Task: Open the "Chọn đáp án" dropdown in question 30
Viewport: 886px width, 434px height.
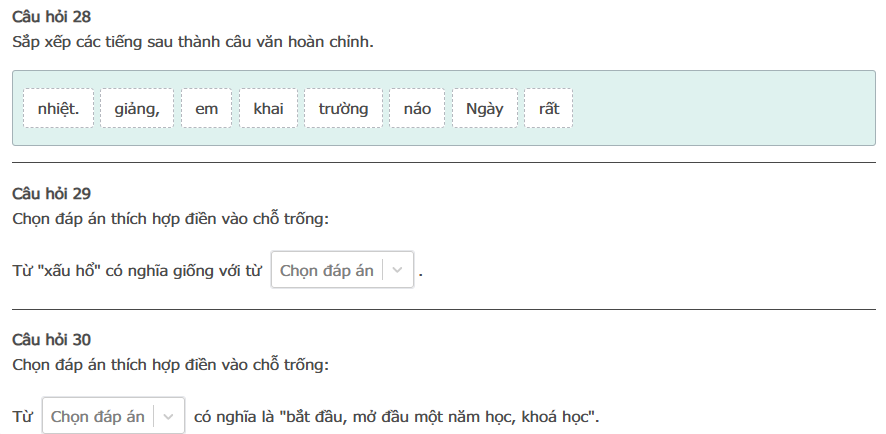Action: pos(98,416)
